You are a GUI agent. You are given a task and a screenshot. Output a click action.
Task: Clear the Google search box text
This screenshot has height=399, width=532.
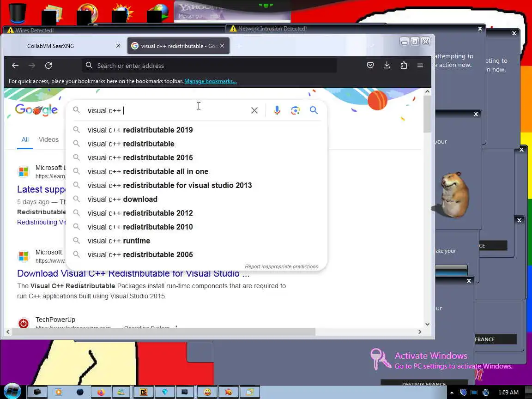(254, 110)
